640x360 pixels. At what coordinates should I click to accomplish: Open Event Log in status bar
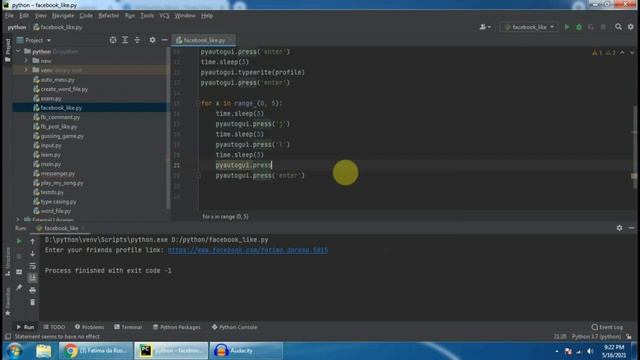pos(607,327)
